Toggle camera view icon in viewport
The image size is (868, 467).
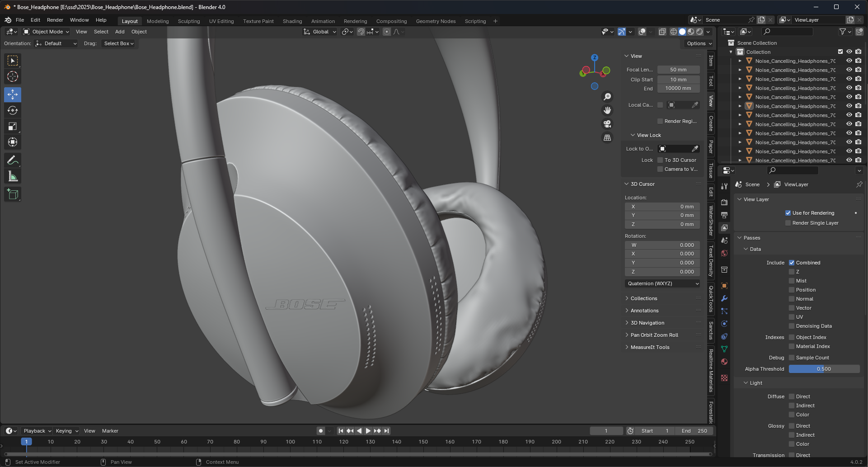[607, 124]
